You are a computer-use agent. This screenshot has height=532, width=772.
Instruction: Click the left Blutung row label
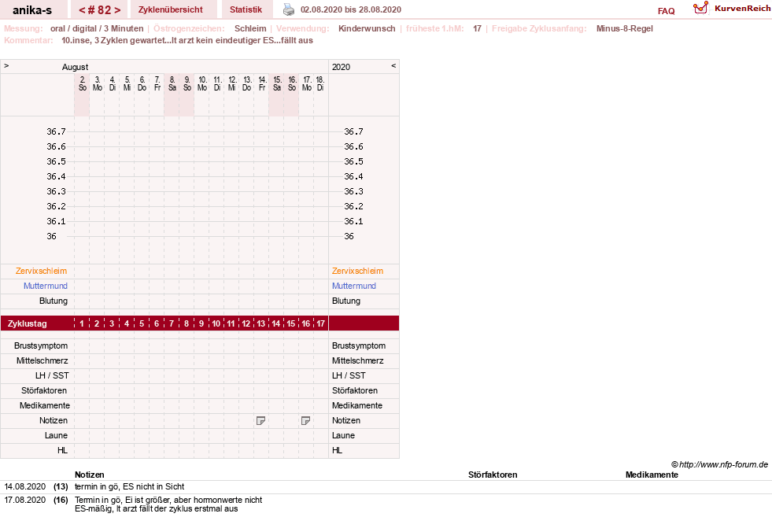(x=54, y=301)
